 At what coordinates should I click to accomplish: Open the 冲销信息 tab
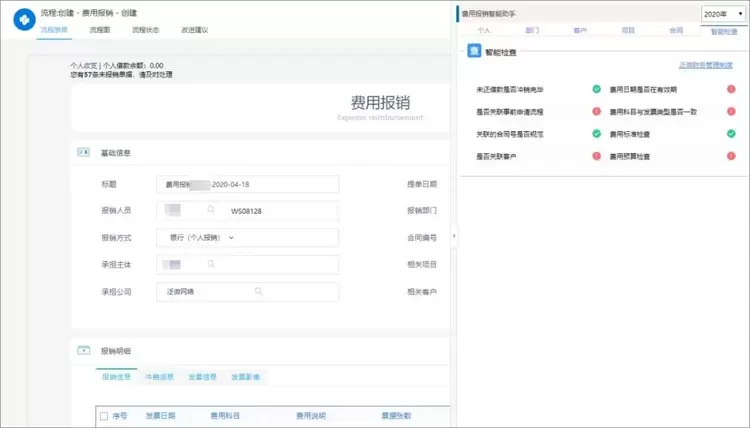[160, 377]
